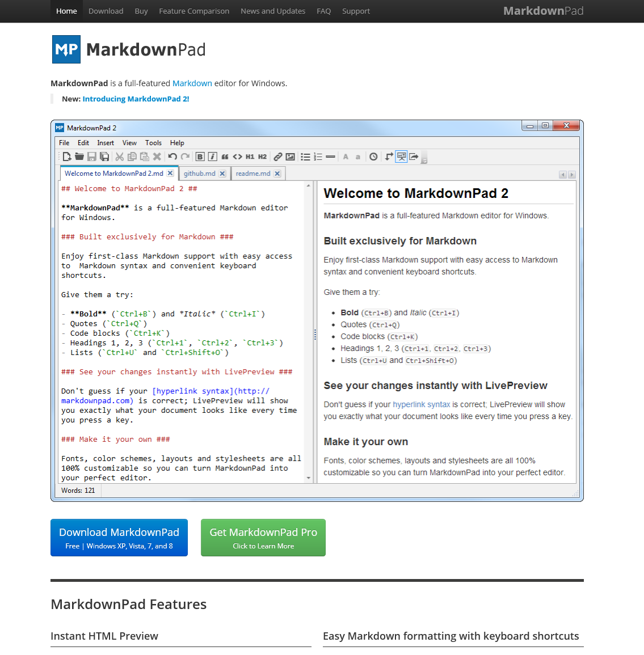
Task: Create a numbered ordered list
Action: [318, 157]
